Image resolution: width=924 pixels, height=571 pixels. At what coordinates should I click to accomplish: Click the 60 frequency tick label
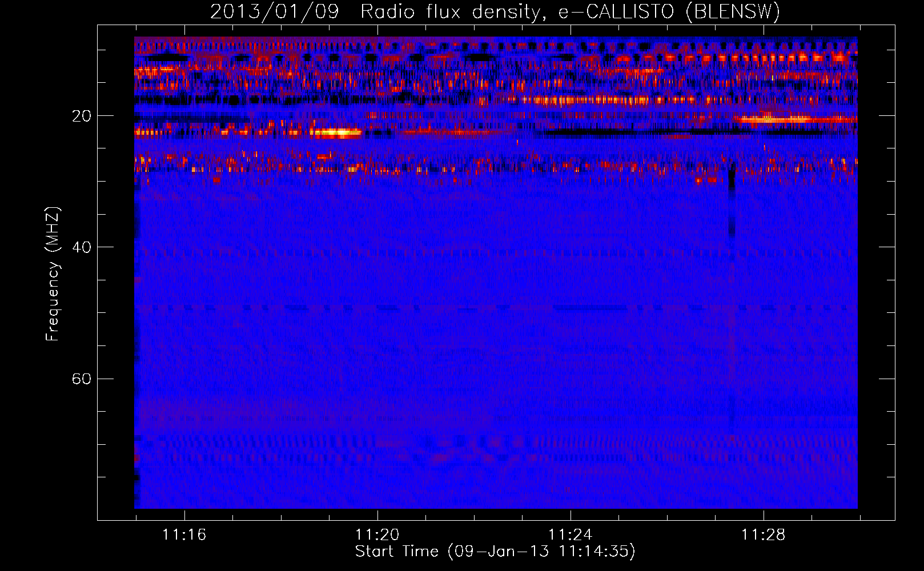pos(82,379)
